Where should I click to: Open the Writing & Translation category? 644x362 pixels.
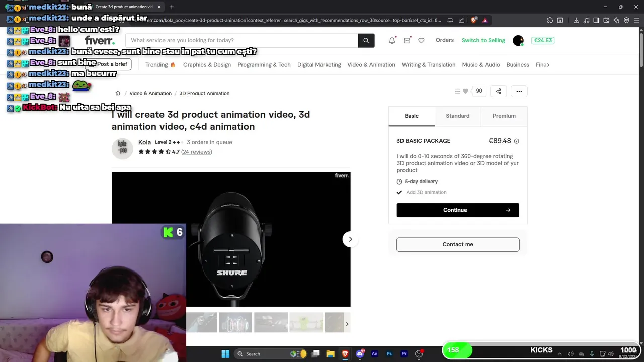coord(429,65)
